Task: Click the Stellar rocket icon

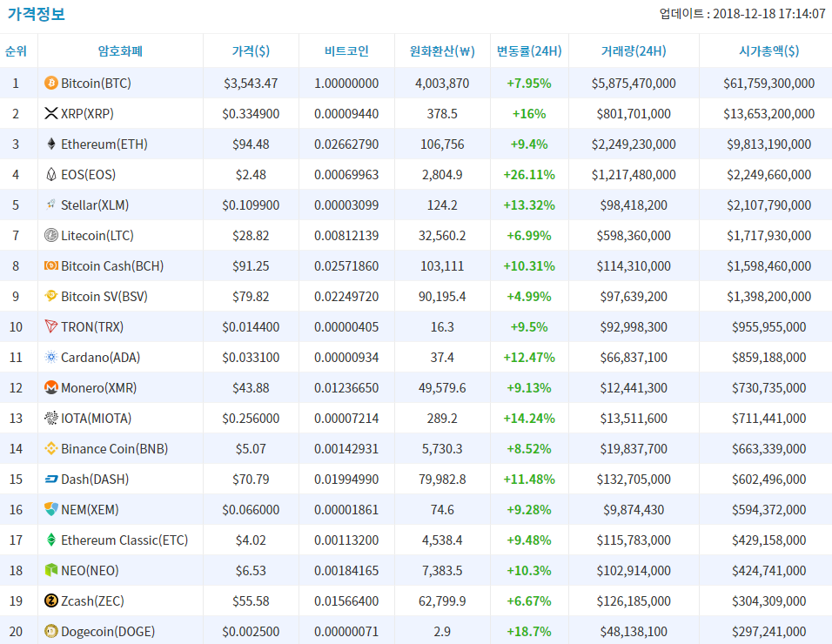Action: 51,205
